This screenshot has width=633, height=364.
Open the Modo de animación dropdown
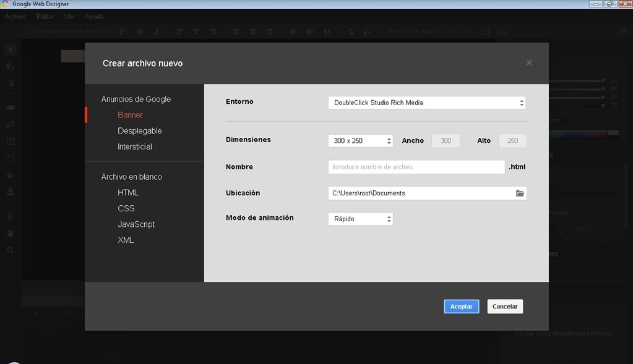coord(361,219)
